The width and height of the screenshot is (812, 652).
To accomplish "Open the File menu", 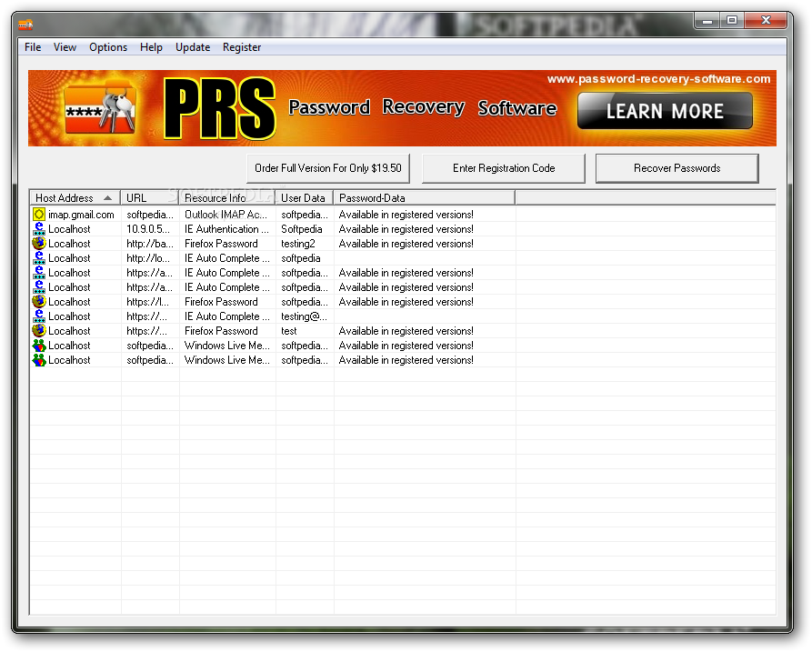I will click(x=33, y=47).
